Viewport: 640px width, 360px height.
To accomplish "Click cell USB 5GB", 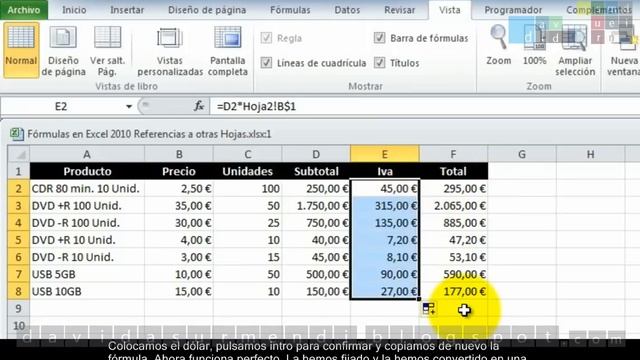I will click(x=87, y=274).
